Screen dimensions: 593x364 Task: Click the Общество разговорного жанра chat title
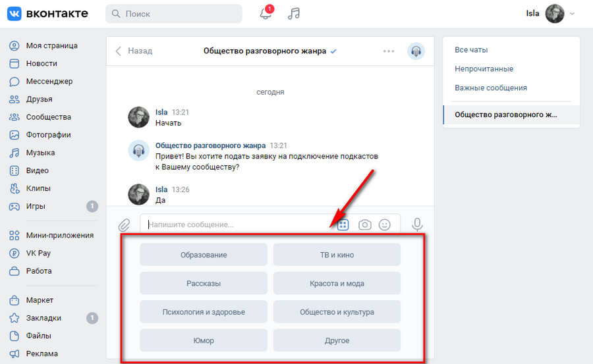pyautogui.click(x=265, y=51)
